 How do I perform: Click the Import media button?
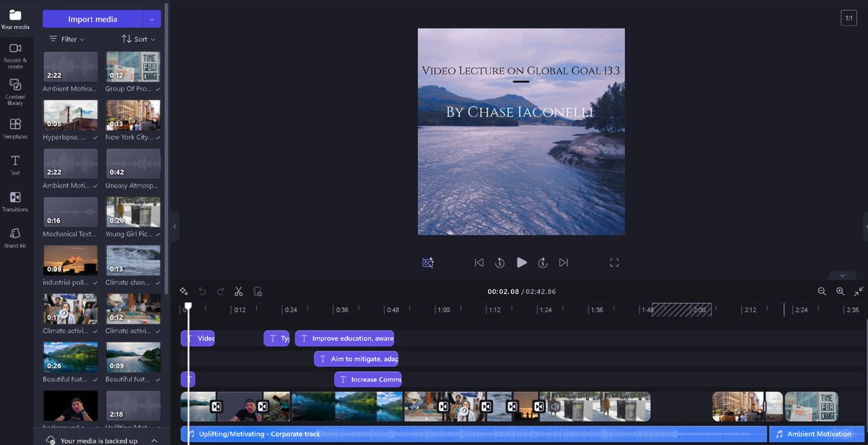[93, 19]
